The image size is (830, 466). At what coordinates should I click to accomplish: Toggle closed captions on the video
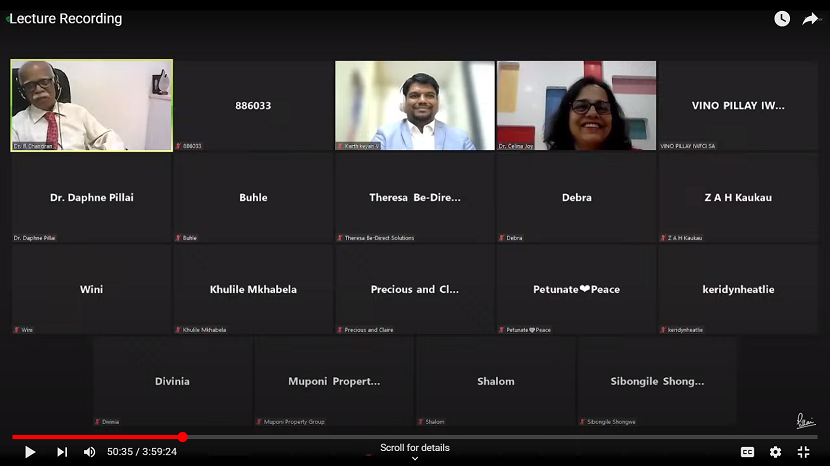747,452
